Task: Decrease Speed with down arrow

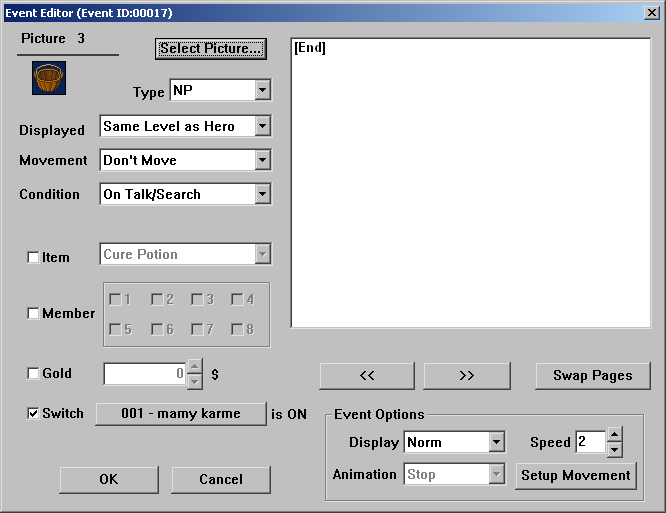Action: pyautogui.click(x=615, y=449)
